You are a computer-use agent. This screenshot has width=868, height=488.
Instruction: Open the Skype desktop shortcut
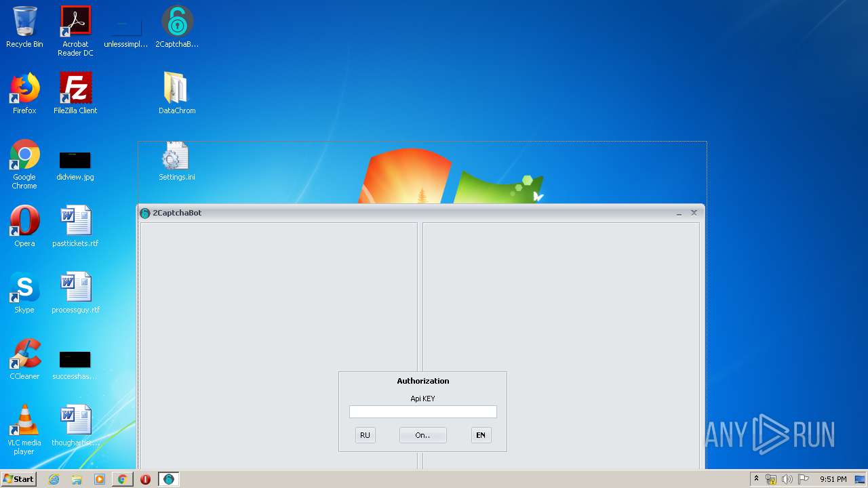coord(24,293)
